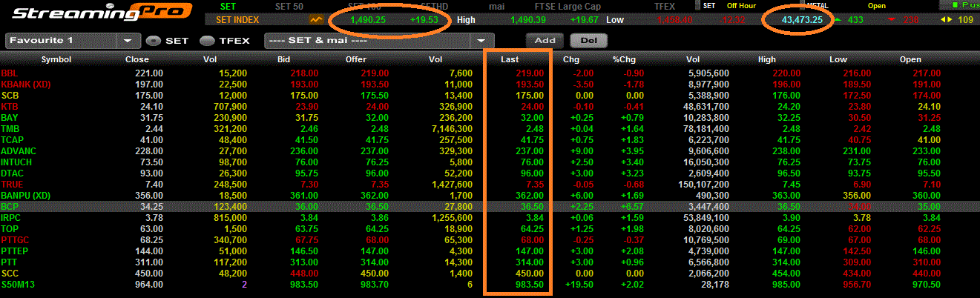Select the IRPC symbol
The height and width of the screenshot is (298, 980).
coord(12,217)
